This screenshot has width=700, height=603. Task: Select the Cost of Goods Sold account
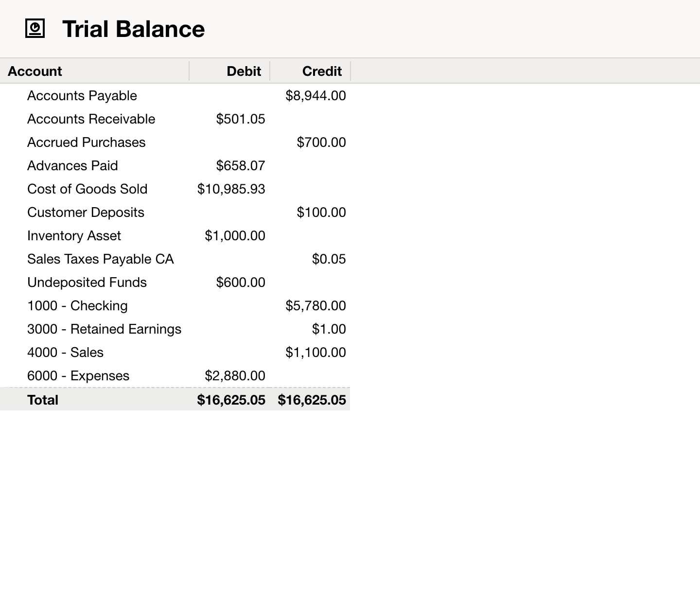tap(87, 189)
